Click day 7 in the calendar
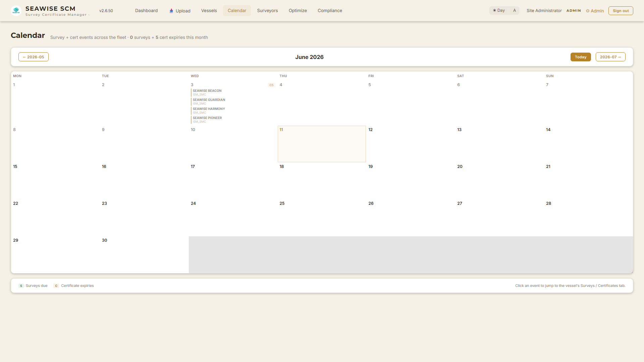 [x=588, y=103]
